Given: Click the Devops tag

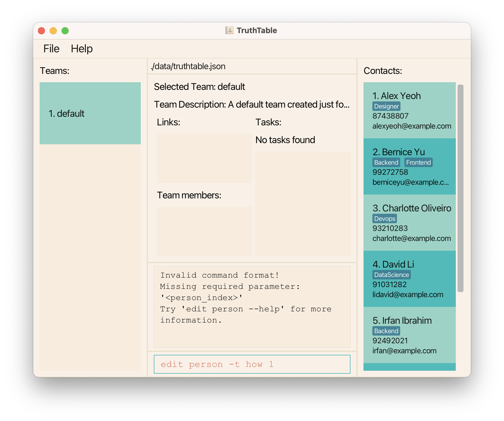Looking at the screenshot, I should pos(385,218).
